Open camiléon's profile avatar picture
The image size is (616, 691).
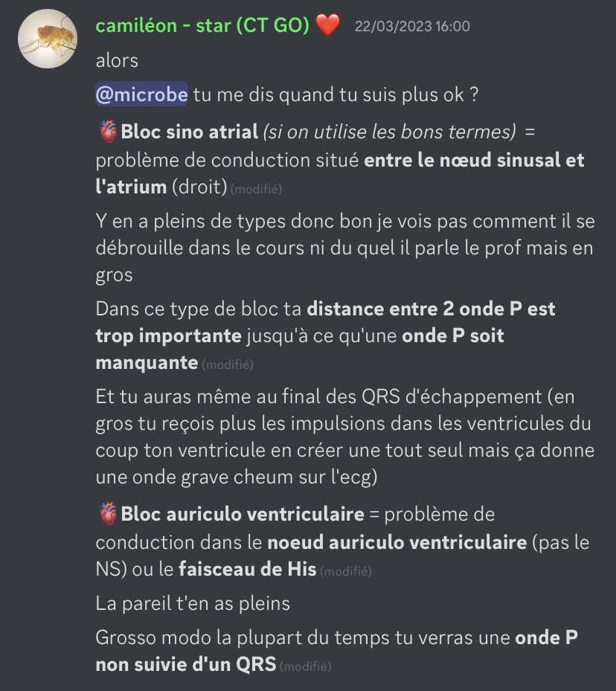click(47, 39)
